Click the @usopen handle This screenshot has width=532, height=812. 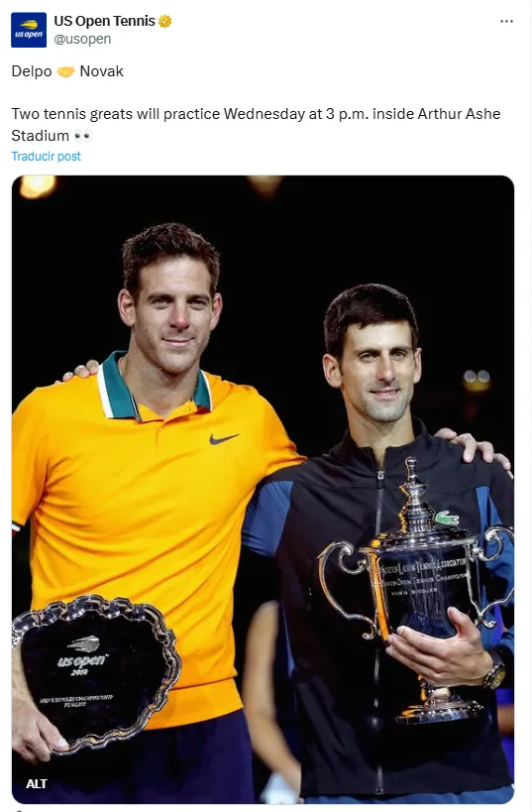coord(82,39)
